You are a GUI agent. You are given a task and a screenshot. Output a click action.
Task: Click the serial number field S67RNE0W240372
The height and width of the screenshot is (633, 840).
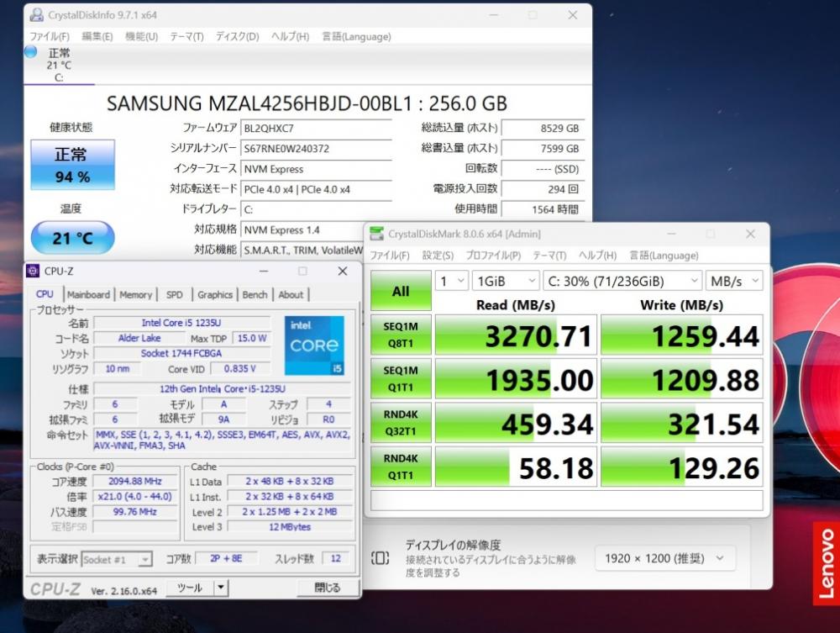point(316,149)
